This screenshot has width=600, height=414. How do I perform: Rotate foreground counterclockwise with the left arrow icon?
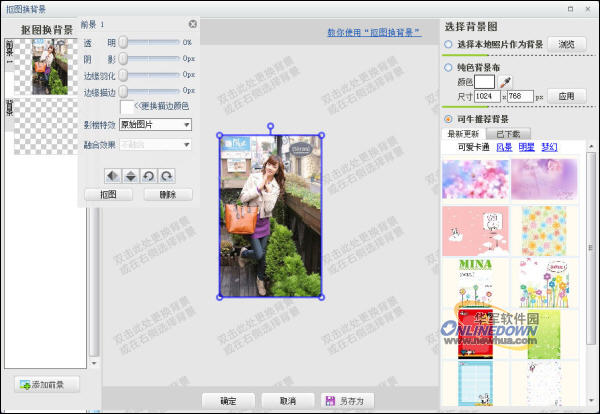149,176
